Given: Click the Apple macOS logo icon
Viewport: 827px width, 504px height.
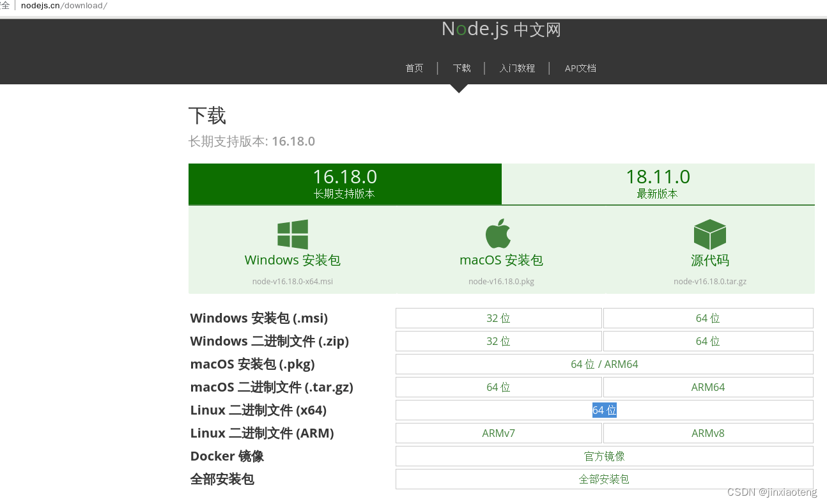Looking at the screenshot, I should (499, 233).
